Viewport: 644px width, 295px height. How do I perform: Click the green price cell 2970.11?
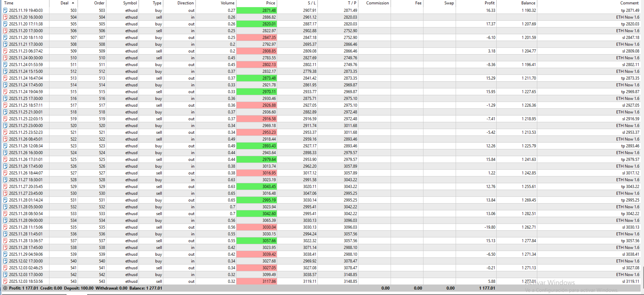(x=256, y=92)
